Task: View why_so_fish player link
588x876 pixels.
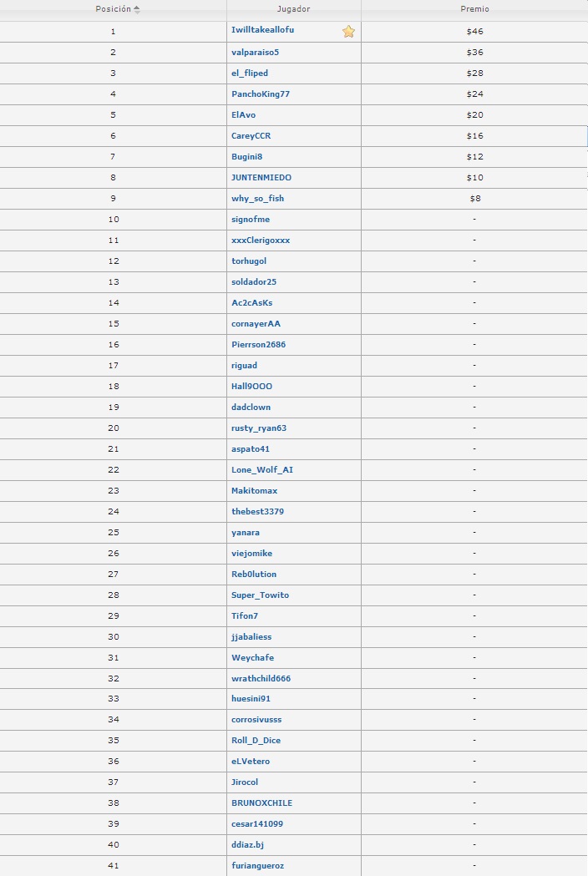Action: [257, 198]
